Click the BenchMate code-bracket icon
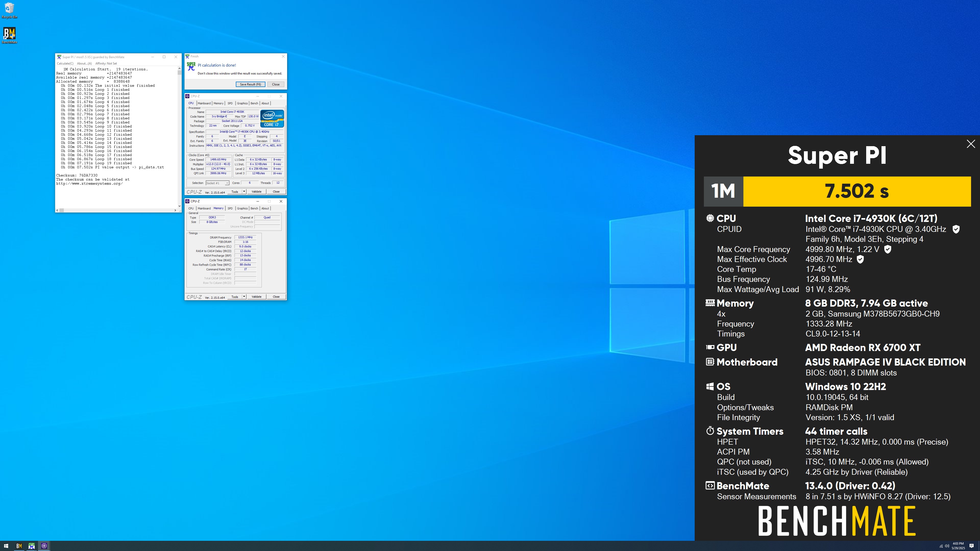Screen dimensions: 980x551 [710, 486]
